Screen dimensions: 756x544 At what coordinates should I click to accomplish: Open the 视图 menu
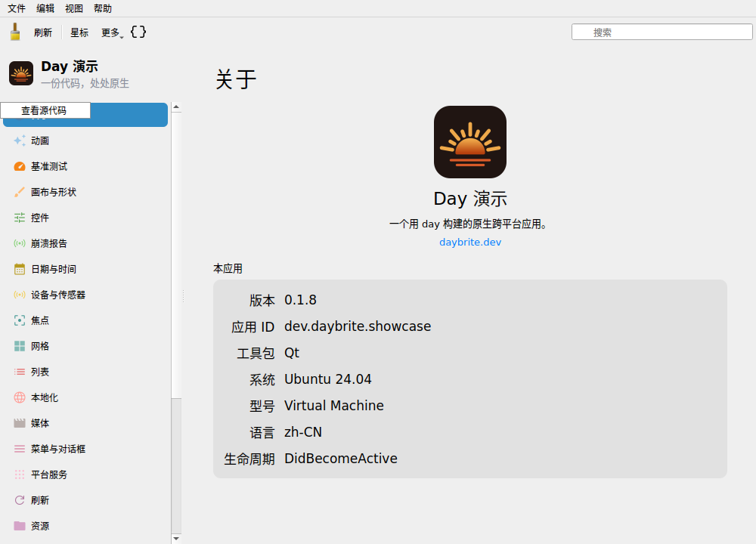tap(74, 8)
